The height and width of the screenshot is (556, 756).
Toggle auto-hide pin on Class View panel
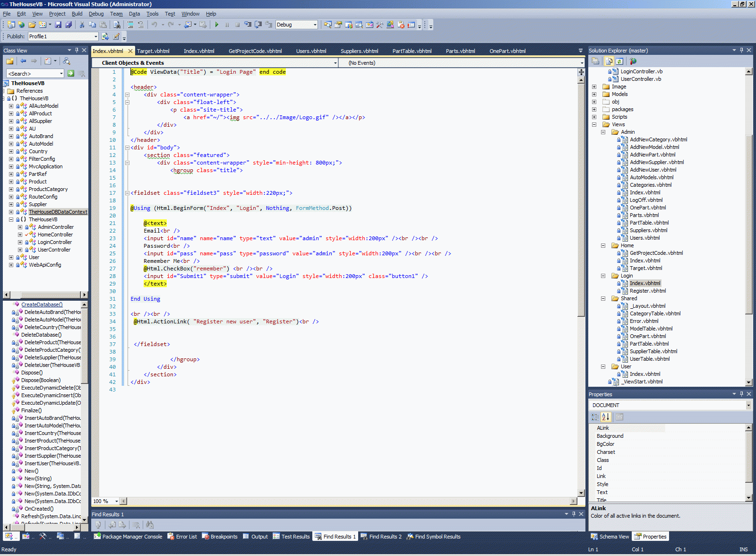(x=77, y=50)
